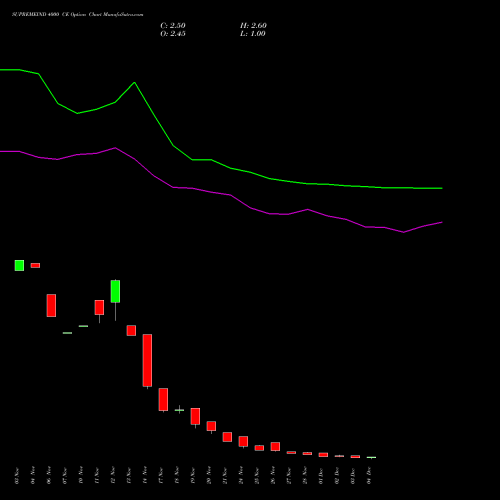Click the high value H: 2.60
Screen dimensions: 500x500
253,26
